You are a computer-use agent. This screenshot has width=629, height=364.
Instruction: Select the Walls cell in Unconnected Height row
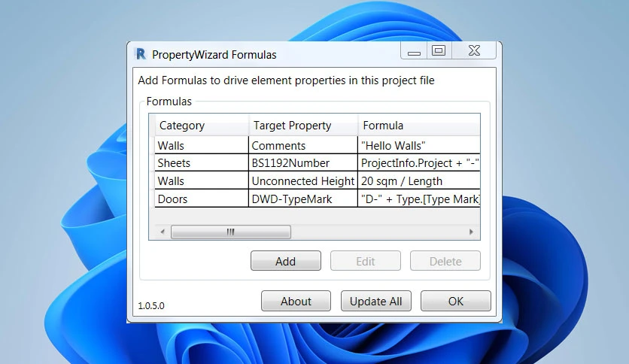202,180
